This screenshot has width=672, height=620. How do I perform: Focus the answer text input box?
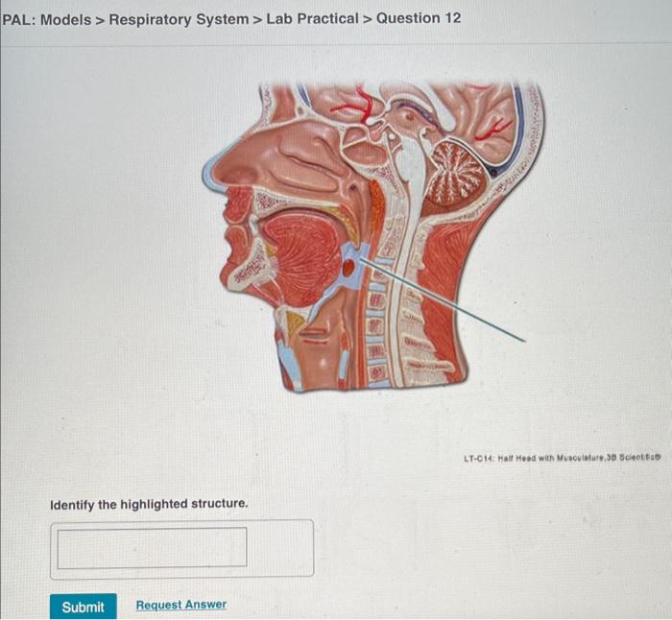point(152,548)
